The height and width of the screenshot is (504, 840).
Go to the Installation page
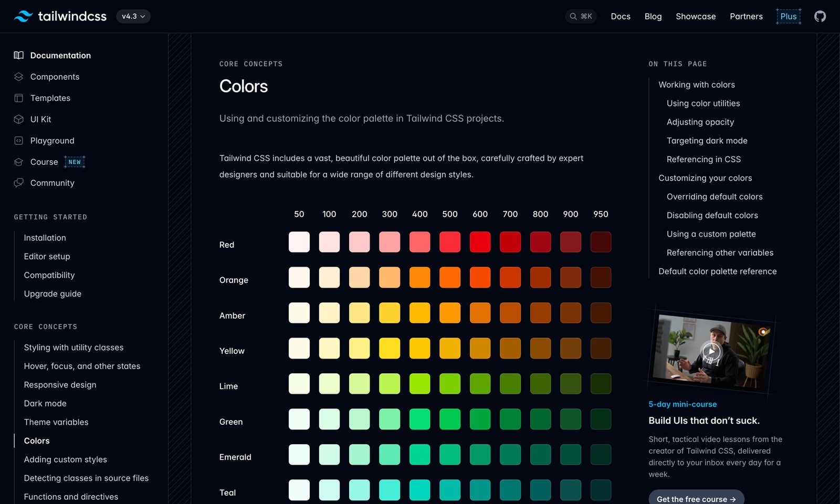click(45, 238)
